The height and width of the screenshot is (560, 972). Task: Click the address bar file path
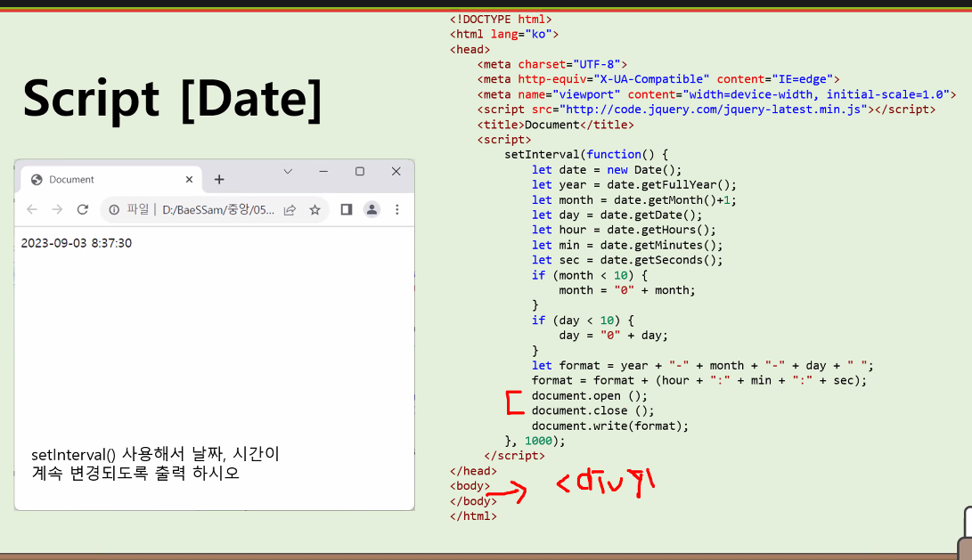coord(218,210)
